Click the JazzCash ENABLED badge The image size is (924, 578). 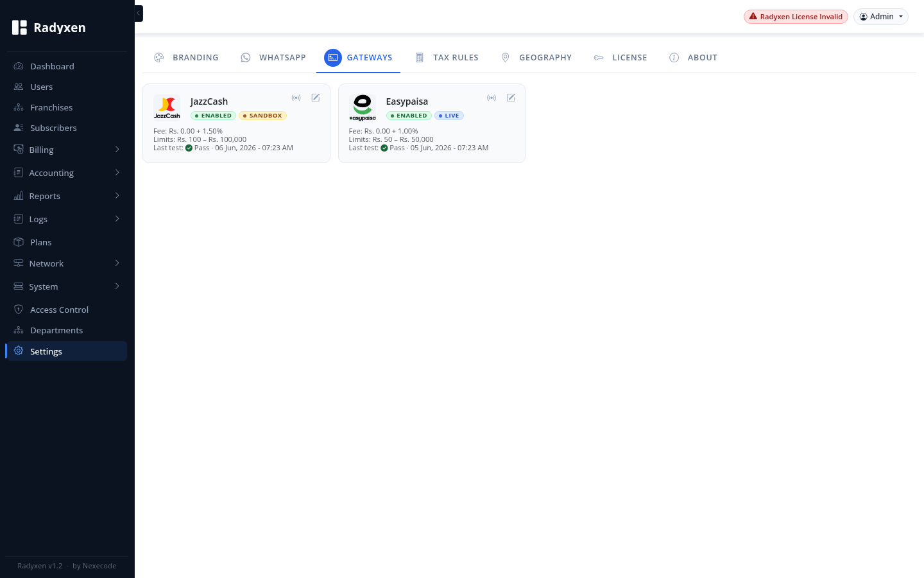pos(214,116)
